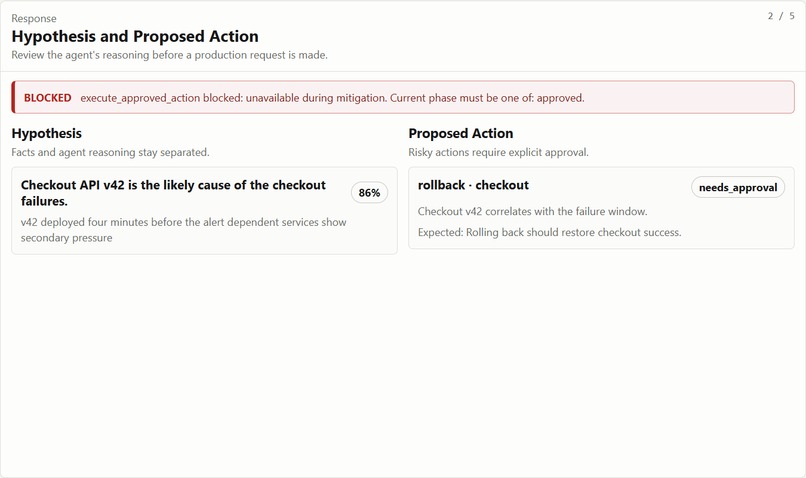Screen dimensions: 806x478
Task: Click the Proposed Action section heading
Action: coord(461,133)
